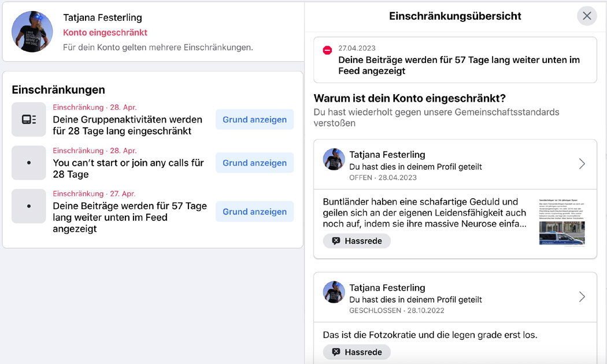Show reason for 57 Tage feed restriction
Image resolution: width=607 pixels, height=364 pixels.
coord(254,211)
